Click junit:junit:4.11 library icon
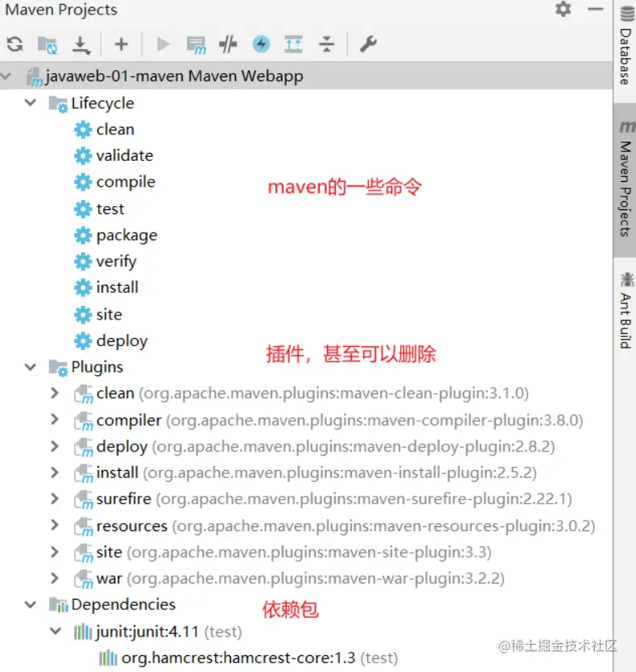Screen dimensions: 636x672 tap(83, 632)
